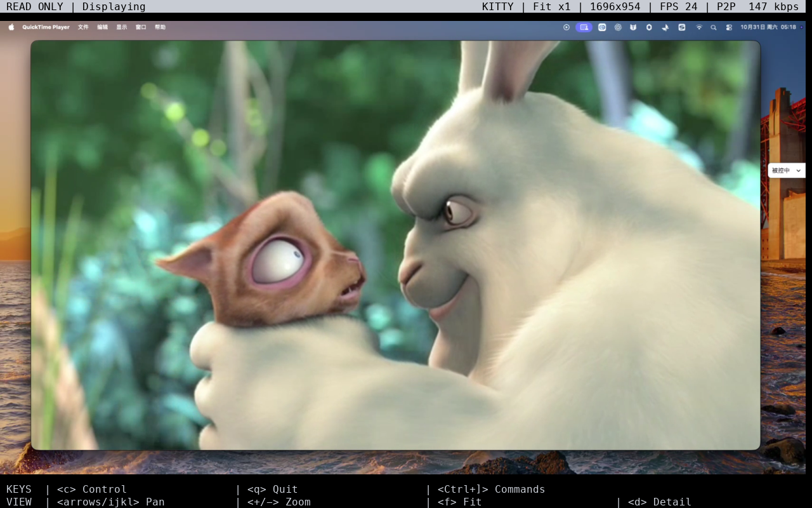Open the QuickTime Player app menu
812x508 pixels.
46,27
